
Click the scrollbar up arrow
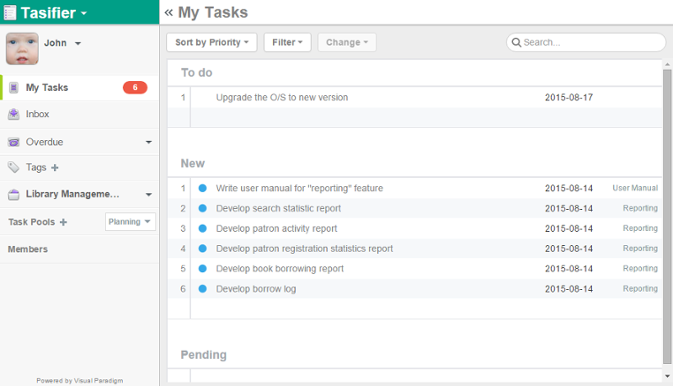click(x=667, y=65)
